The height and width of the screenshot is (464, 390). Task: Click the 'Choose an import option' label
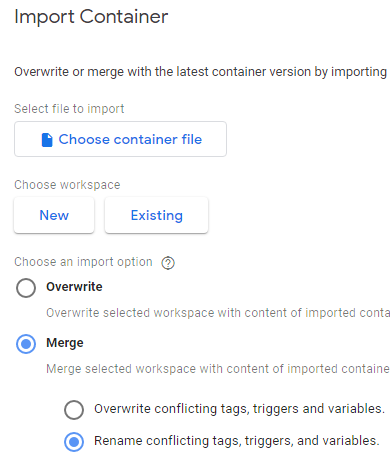[x=83, y=262]
